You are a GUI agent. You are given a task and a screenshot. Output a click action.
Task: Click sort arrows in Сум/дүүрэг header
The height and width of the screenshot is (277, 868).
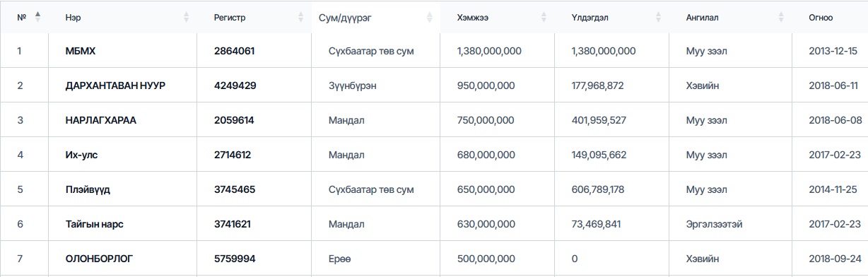(429, 17)
